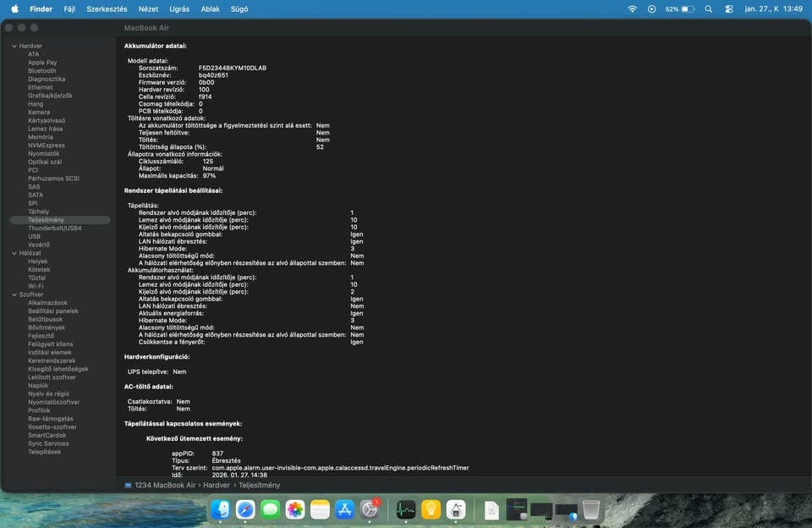Image resolution: width=812 pixels, height=528 pixels.
Task: Select Tűzfal under Hálózat
Action: click(x=36, y=278)
